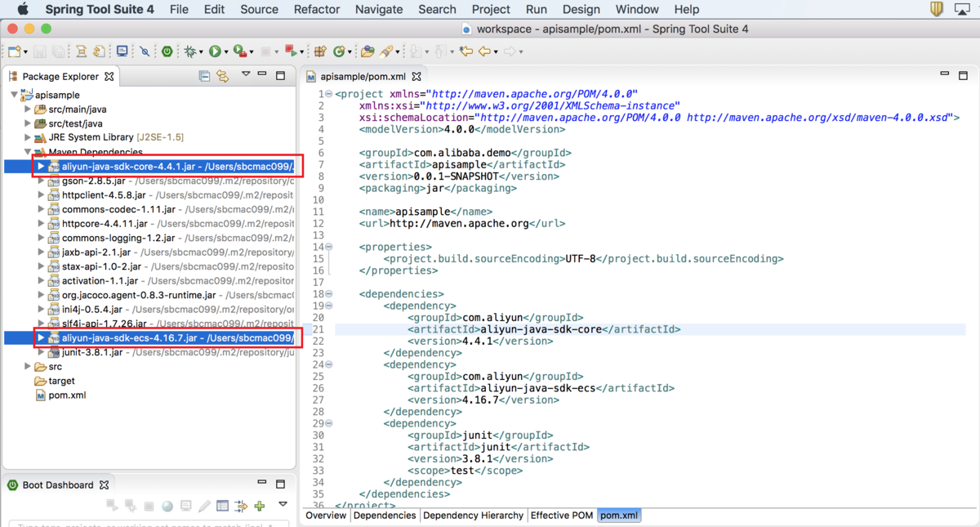Open the Navigate menu
This screenshot has width=980, height=527.
point(379,9)
